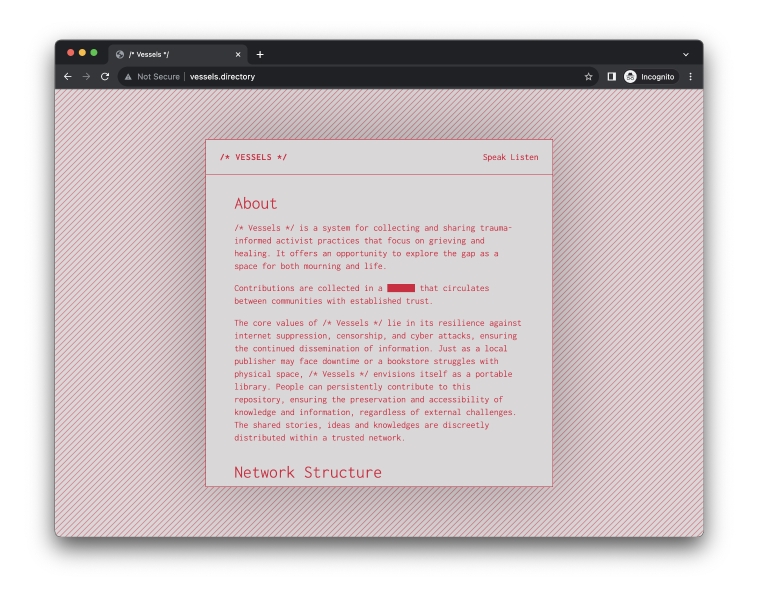Click the text "between communities with established trust."
This screenshot has height=600, width=774.
point(333,301)
